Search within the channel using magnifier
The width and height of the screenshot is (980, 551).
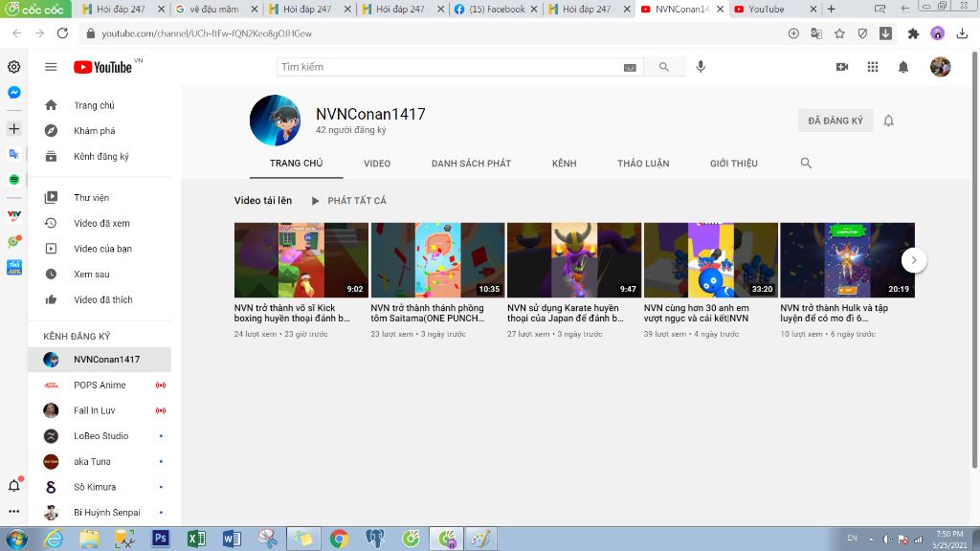coord(806,163)
